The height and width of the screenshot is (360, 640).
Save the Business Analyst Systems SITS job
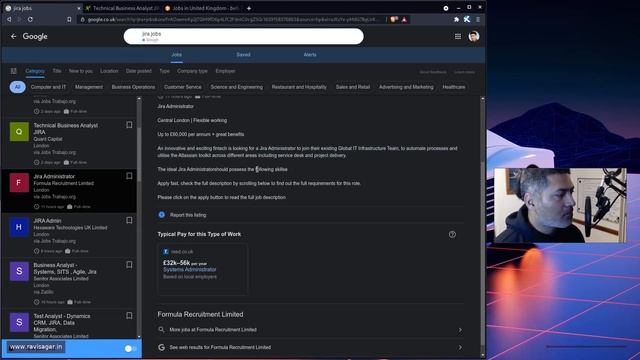(x=129, y=265)
